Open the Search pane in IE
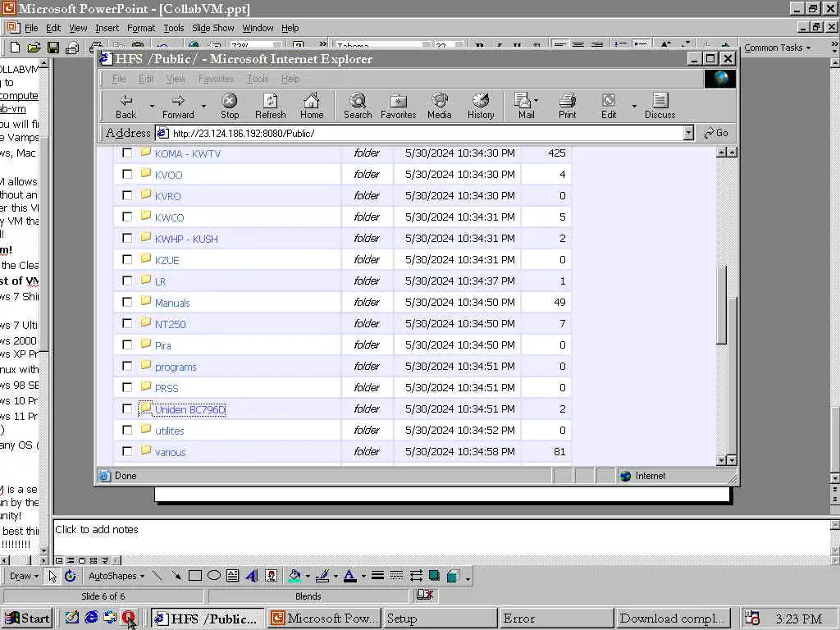 [x=358, y=106]
